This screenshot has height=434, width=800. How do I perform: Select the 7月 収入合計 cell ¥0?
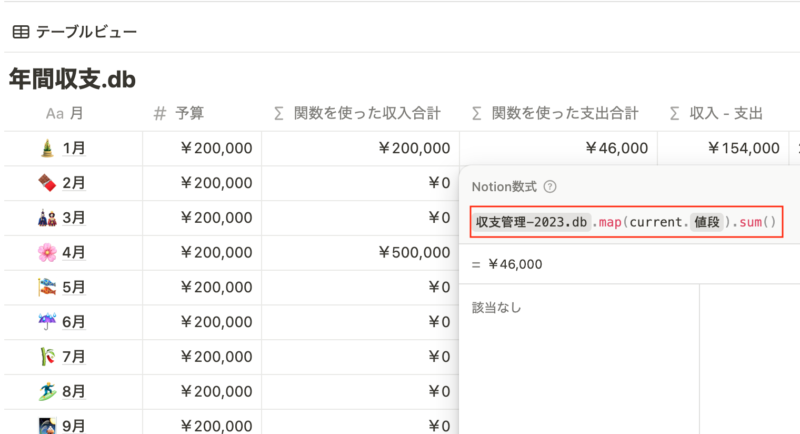(x=361, y=356)
